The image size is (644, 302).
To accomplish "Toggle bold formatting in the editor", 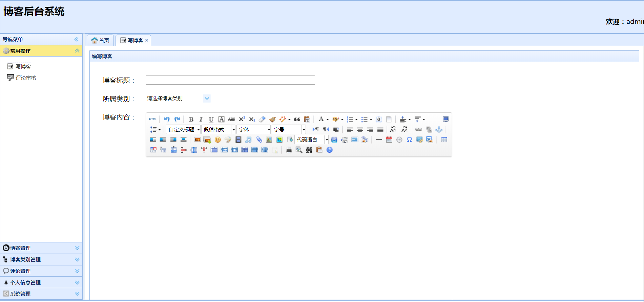I will (191, 119).
